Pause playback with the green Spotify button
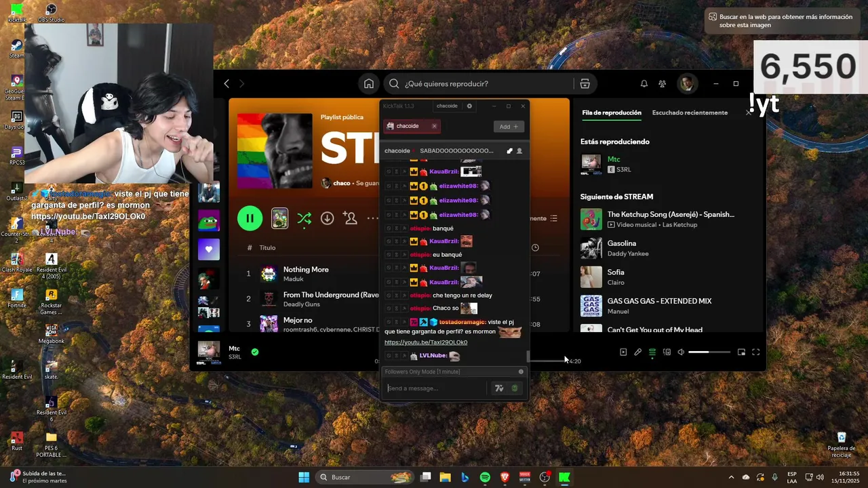868x488 pixels. pyautogui.click(x=250, y=218)
